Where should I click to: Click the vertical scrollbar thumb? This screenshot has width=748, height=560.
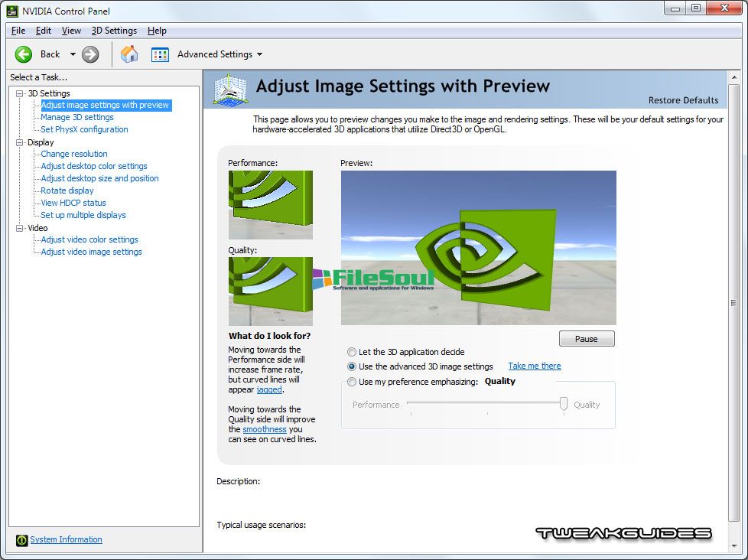coord(733,303)
